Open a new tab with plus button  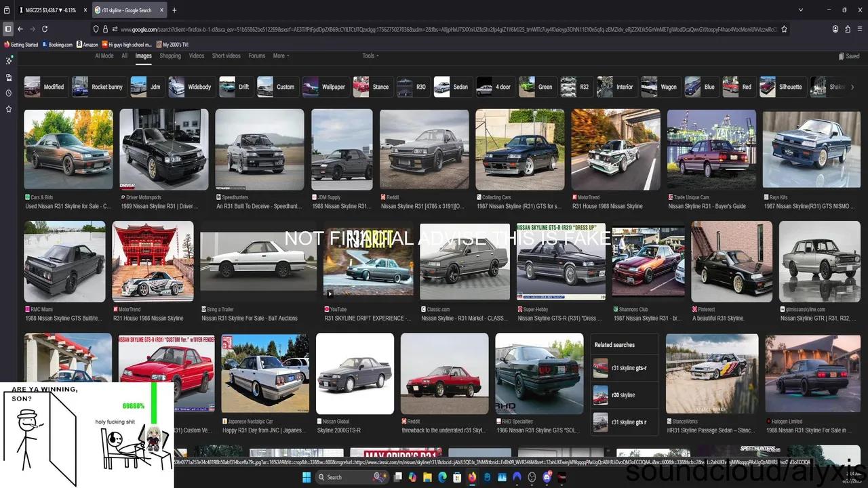174,10
